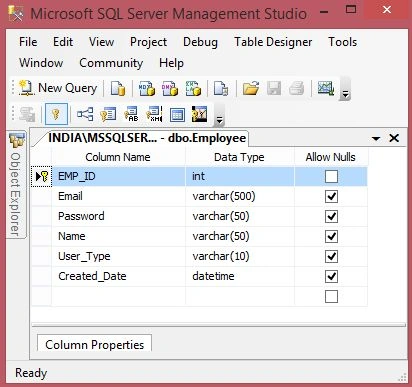Open the Relationships dialog icon

point(85,114)
